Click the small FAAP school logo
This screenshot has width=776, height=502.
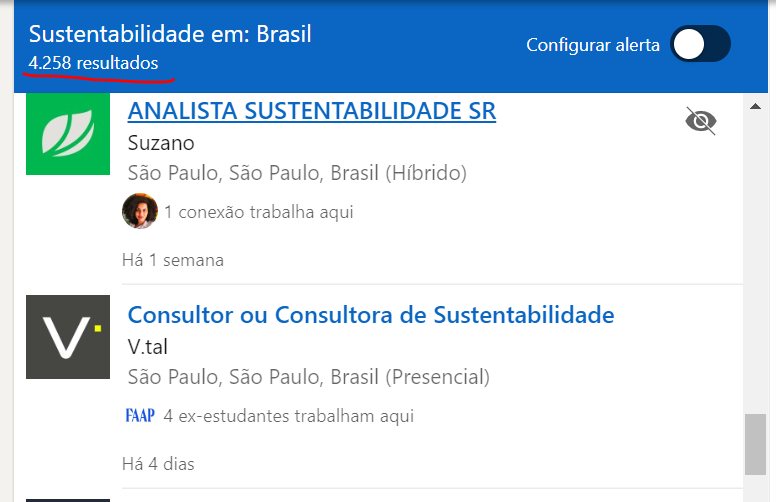[x=140, y=415]
